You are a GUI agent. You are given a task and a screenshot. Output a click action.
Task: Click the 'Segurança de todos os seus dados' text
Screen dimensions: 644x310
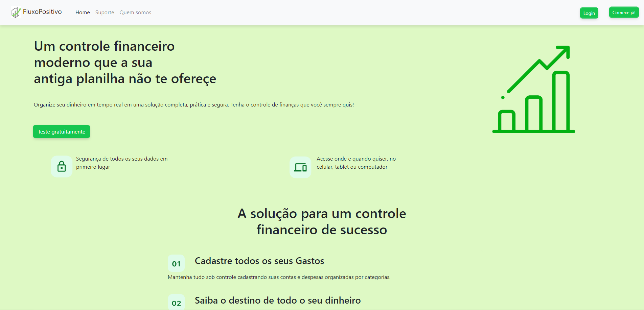(x=122, y=163)
